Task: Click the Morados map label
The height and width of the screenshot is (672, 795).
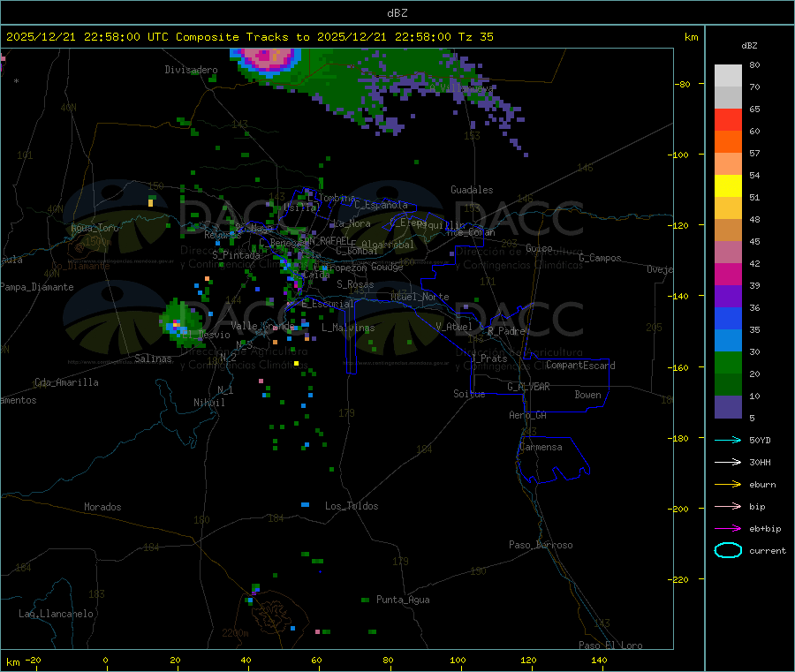Action: [102, 507]
